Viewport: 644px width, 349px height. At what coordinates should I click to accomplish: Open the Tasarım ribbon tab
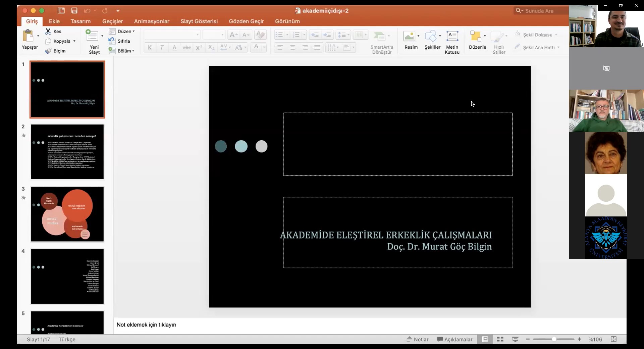(80, 21)
